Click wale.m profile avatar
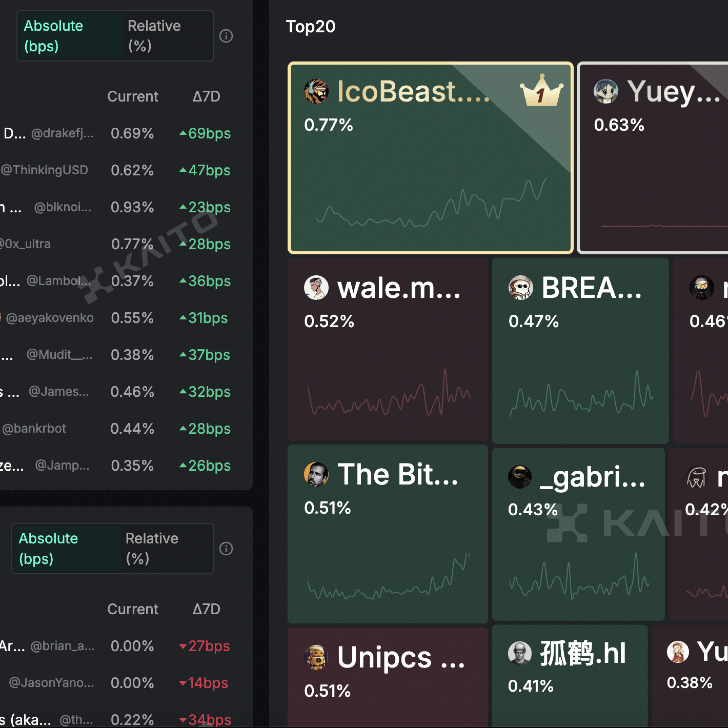 [316, 288]
